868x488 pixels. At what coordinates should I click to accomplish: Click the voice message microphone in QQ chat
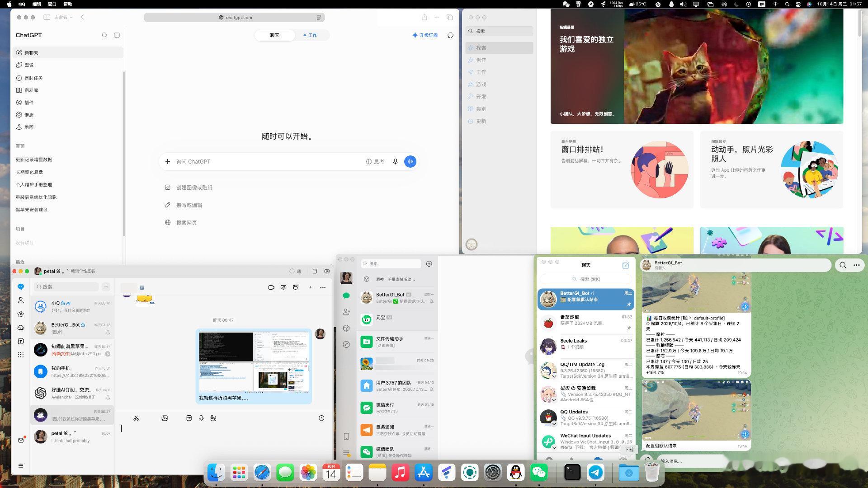point(201,418)
